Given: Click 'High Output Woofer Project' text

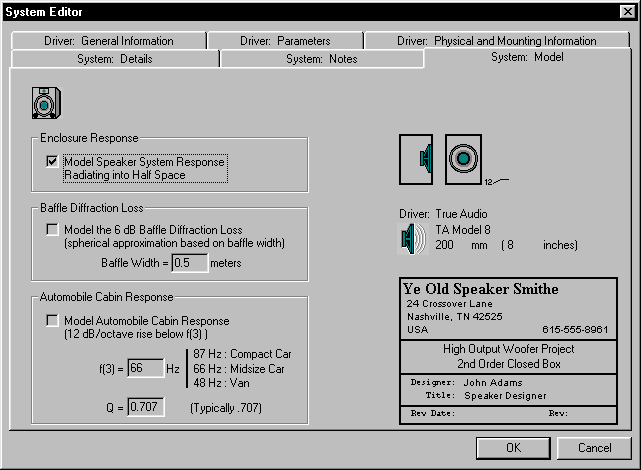Looking at the screenshot, I should [509, 349].
